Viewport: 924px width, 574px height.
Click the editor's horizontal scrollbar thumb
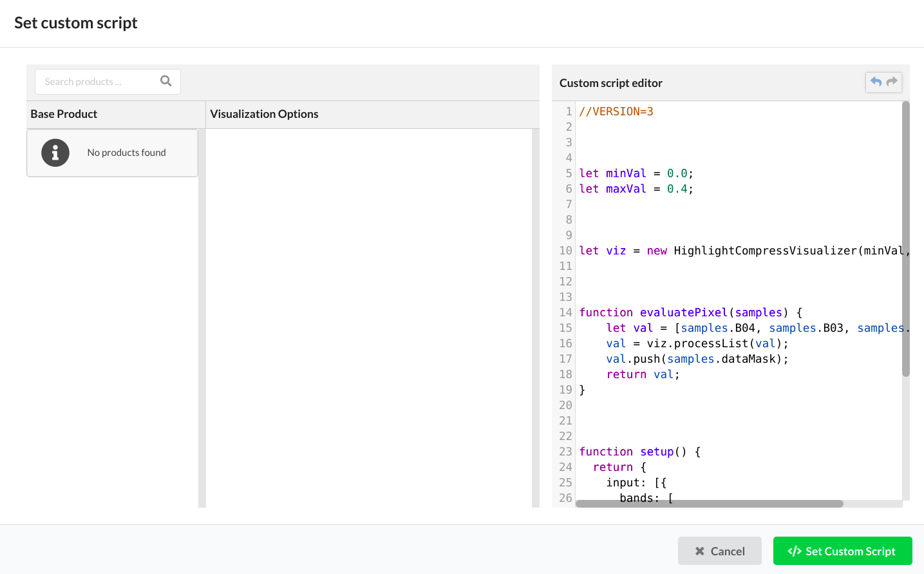(710, 504)
